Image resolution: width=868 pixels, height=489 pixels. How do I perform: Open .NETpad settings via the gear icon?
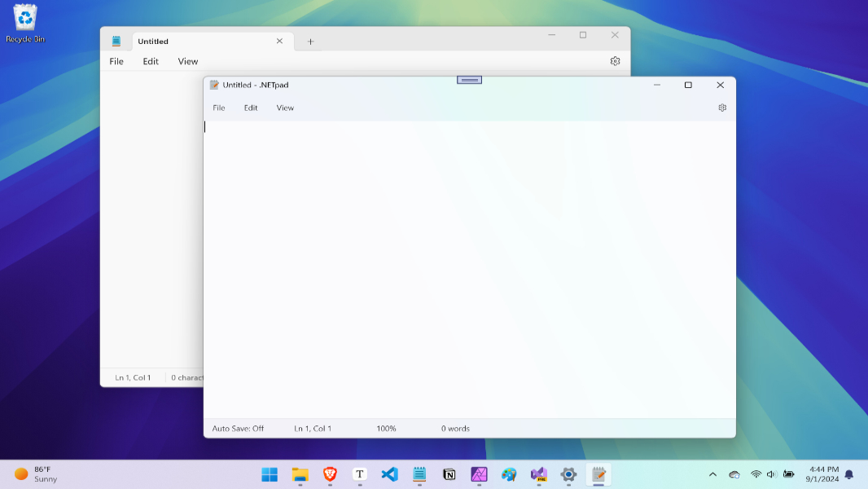click(721, 107)
